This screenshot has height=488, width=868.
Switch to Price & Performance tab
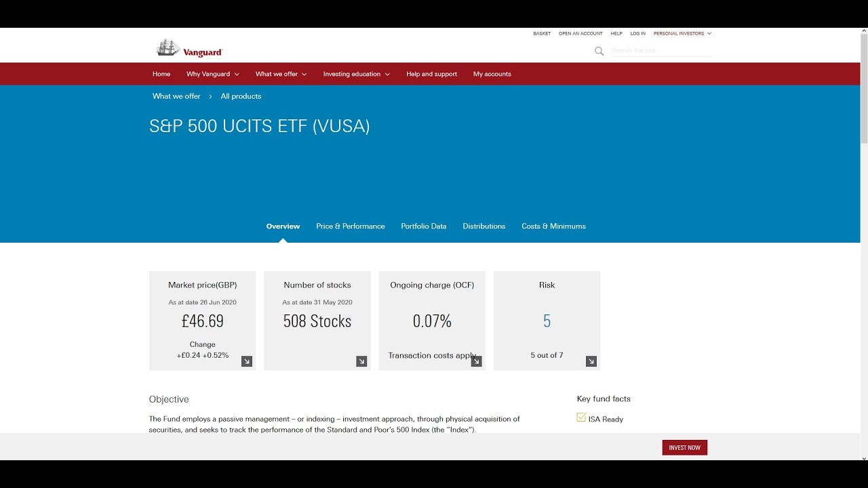click(350, 226)
